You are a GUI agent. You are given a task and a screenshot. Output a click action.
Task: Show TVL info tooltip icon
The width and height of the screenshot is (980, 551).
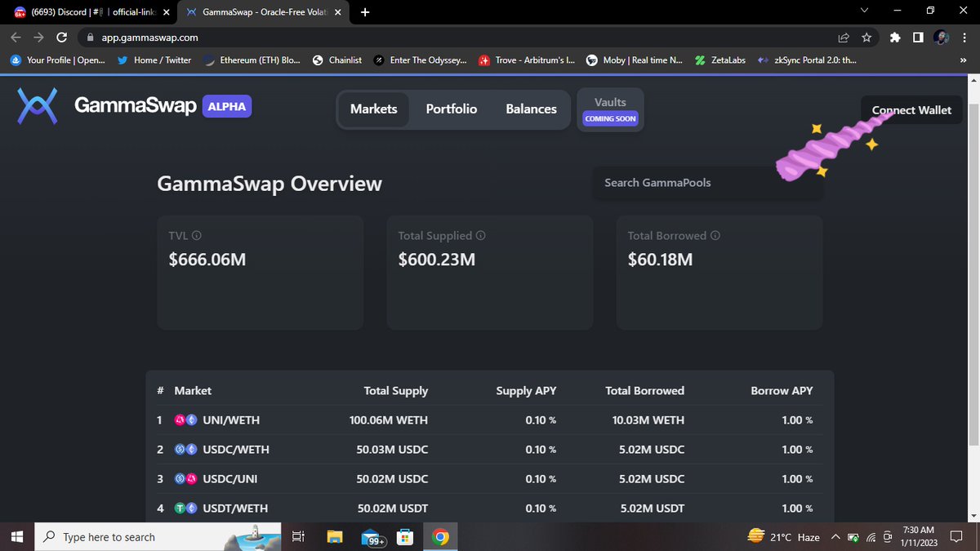click(x=197, y=235)
